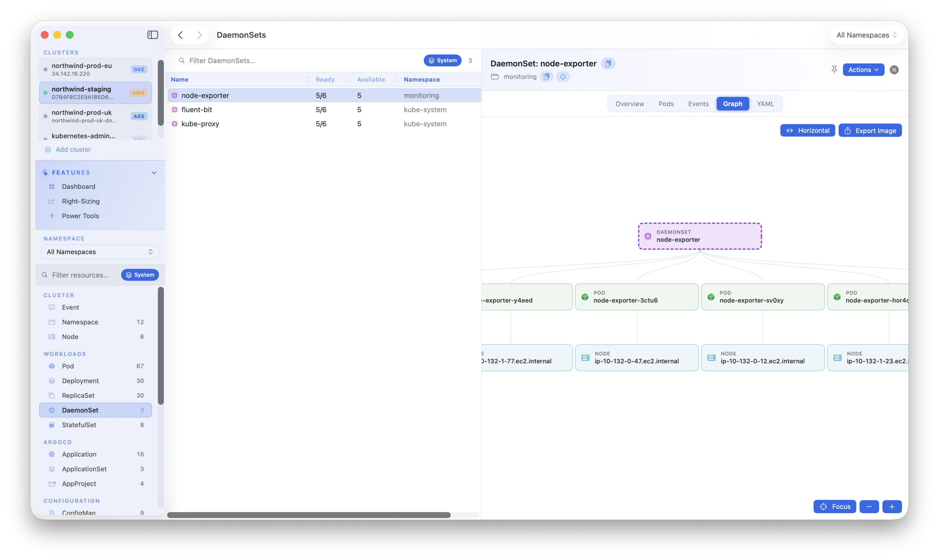This screenshot has height=560, width=939.
Task: Focus on the monitoring namespace target icon
Action: (x=563, y=77)
